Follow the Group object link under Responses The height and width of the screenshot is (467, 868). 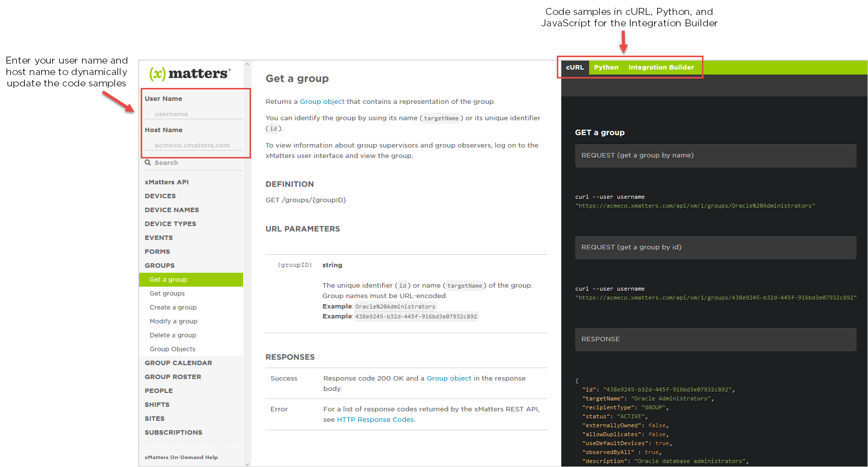click(x=449, y=379)
